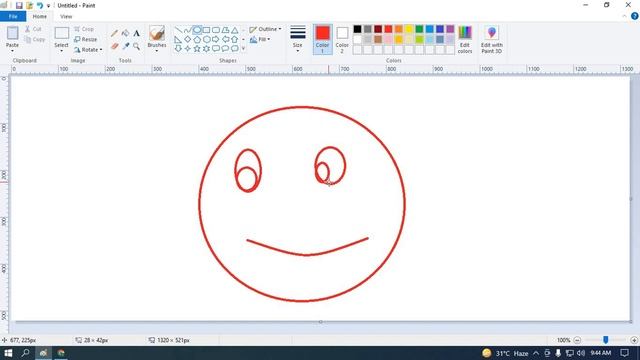Select the Color picker eyedropper tool
Screen dimensions: 640x360
coord(126,46)
